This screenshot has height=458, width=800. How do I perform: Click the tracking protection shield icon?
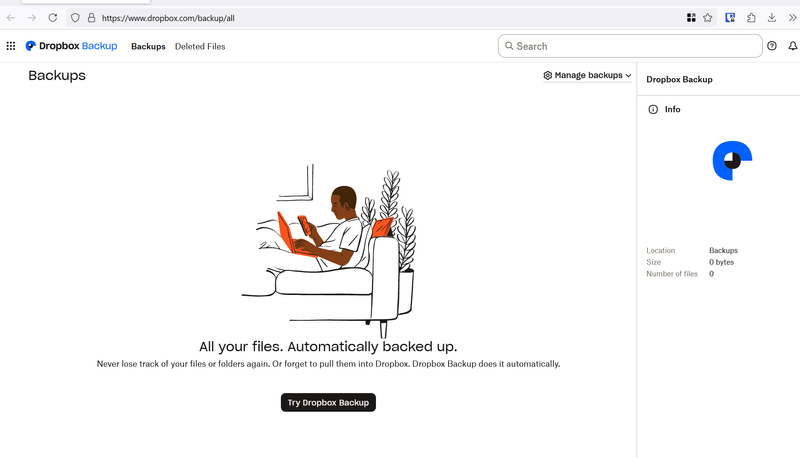click(75, 18)
